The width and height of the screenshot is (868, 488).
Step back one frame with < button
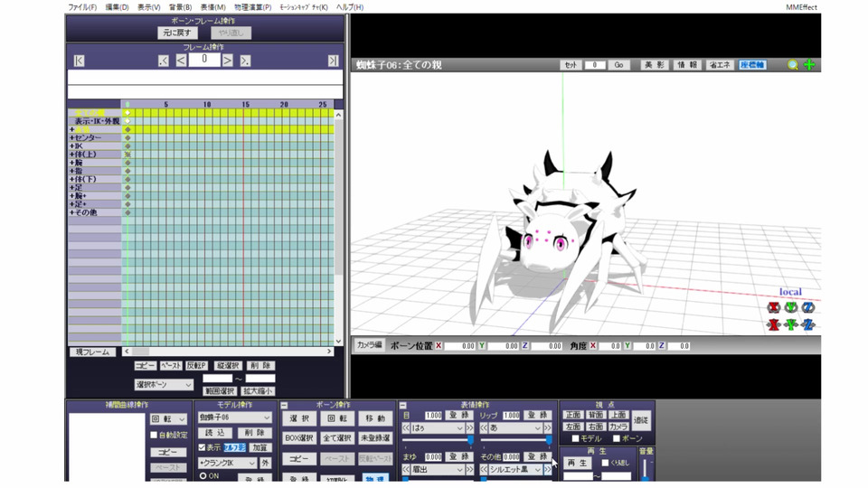[181, 61]
